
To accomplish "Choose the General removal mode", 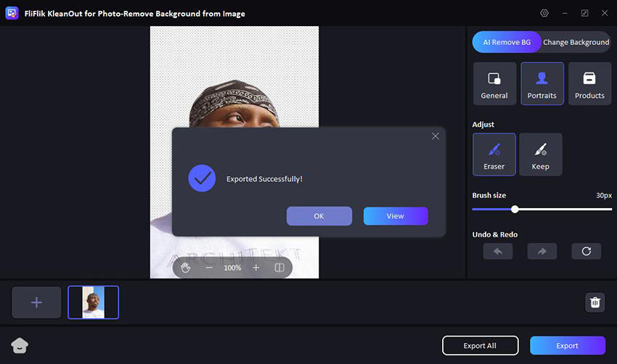I will coord(494,83).
